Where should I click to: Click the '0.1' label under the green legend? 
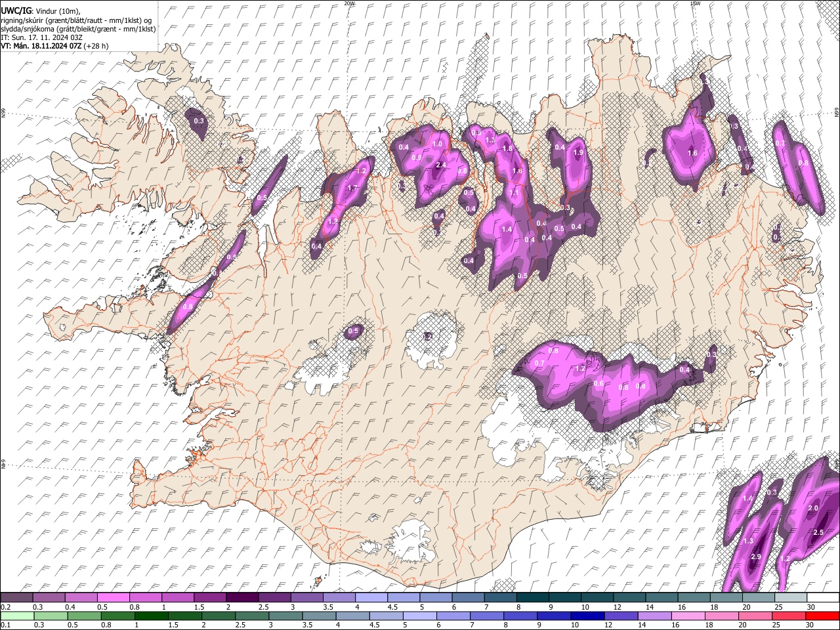pyautogui.click(x=5, y=625)
